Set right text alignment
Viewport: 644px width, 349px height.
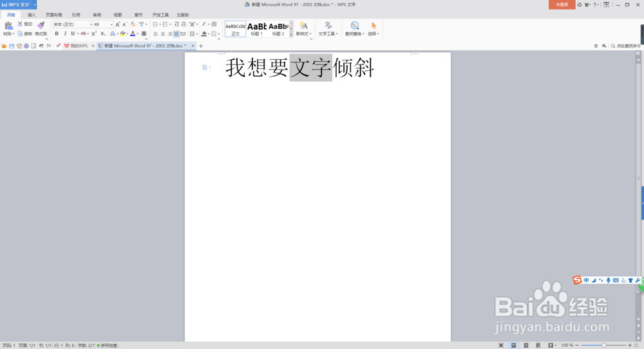point(169,33)
